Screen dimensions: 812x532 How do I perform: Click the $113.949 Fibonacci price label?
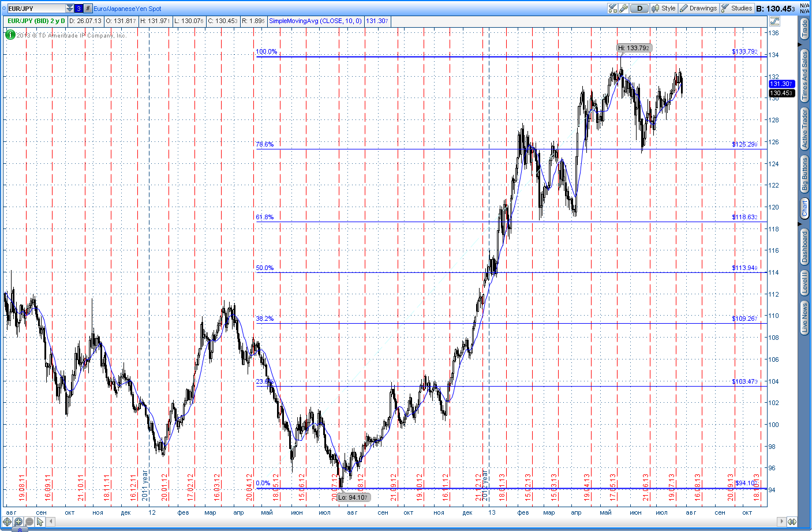click(744, 268)
